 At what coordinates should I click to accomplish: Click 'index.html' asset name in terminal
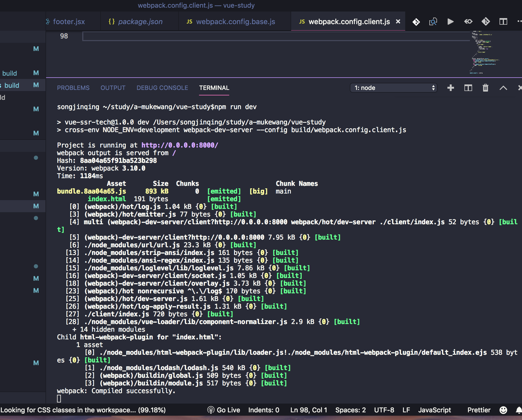(x=107, y=199)
